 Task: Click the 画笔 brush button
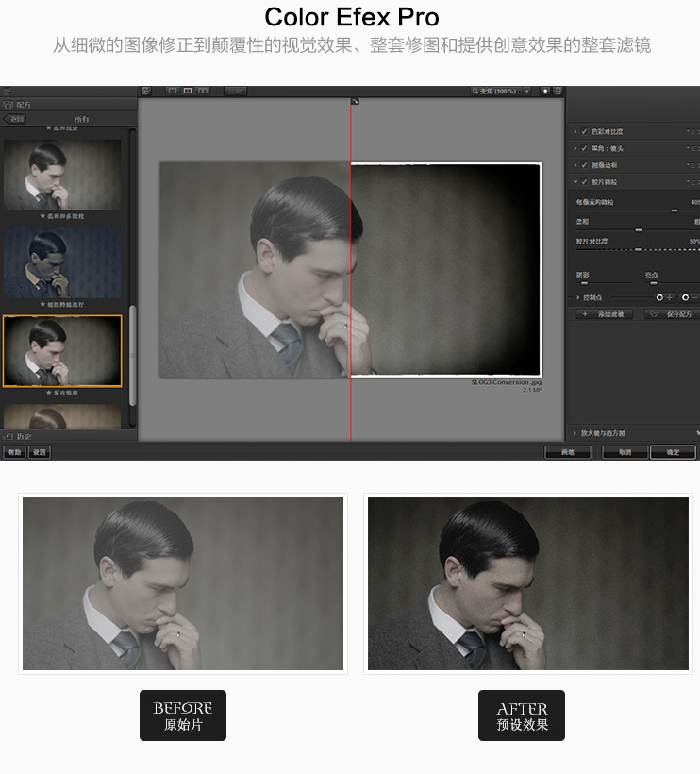coord(568,452)
